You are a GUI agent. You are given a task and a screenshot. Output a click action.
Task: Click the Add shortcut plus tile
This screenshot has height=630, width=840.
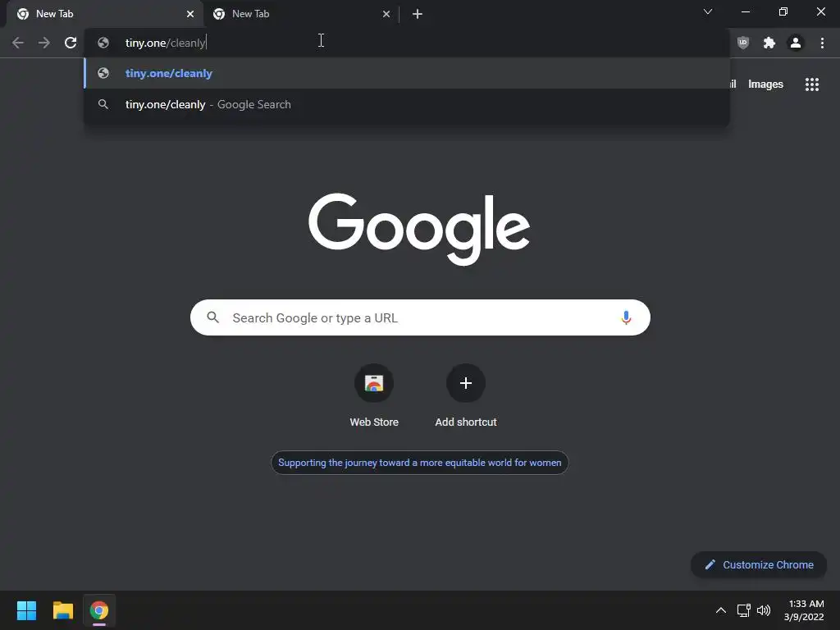click(x=466, y=396)
